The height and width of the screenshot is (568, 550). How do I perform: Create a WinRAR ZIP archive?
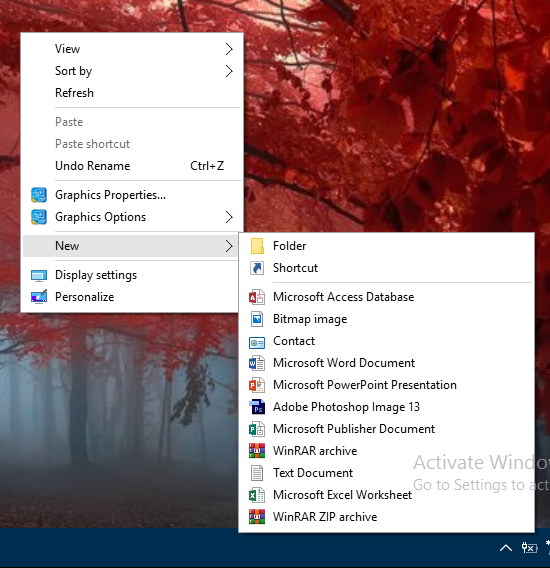pyautogui.click(x=387, y=517)
